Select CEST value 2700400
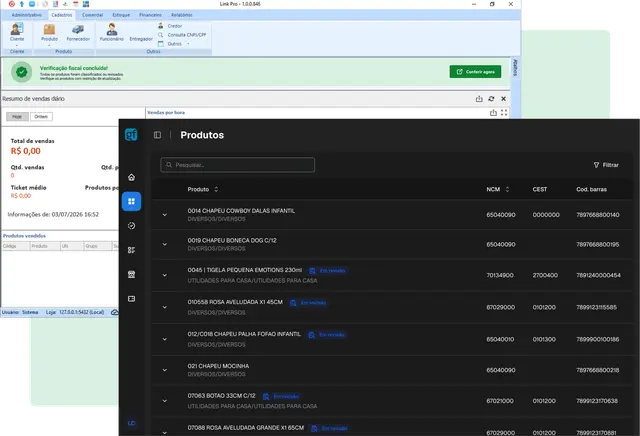The height and width of the screenshot is (436, 640). [545, 275]
